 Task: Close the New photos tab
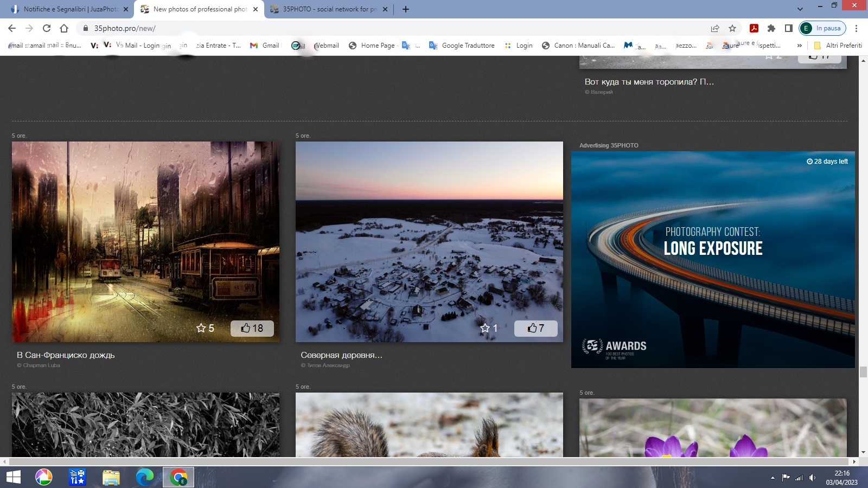coord(256,9)
